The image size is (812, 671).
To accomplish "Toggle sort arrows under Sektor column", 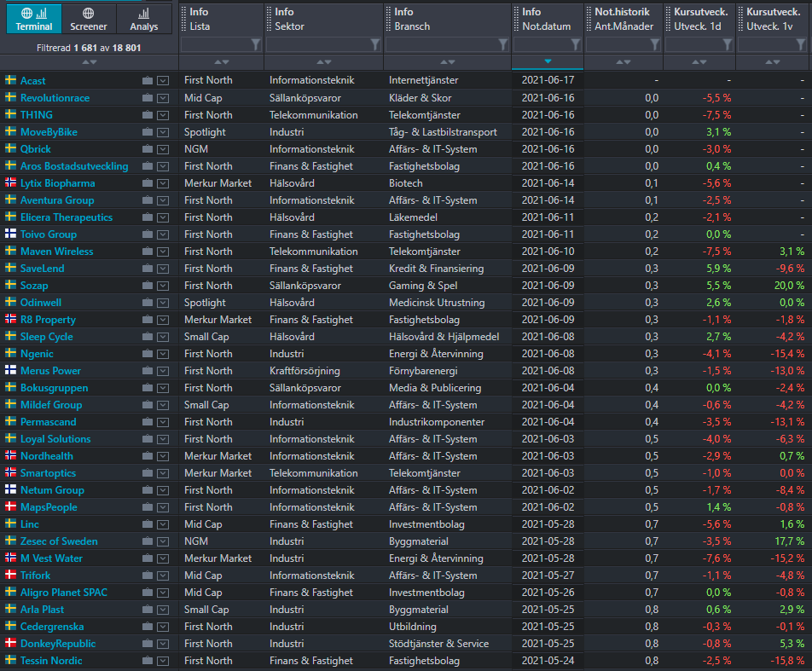I will coord(324,62).
